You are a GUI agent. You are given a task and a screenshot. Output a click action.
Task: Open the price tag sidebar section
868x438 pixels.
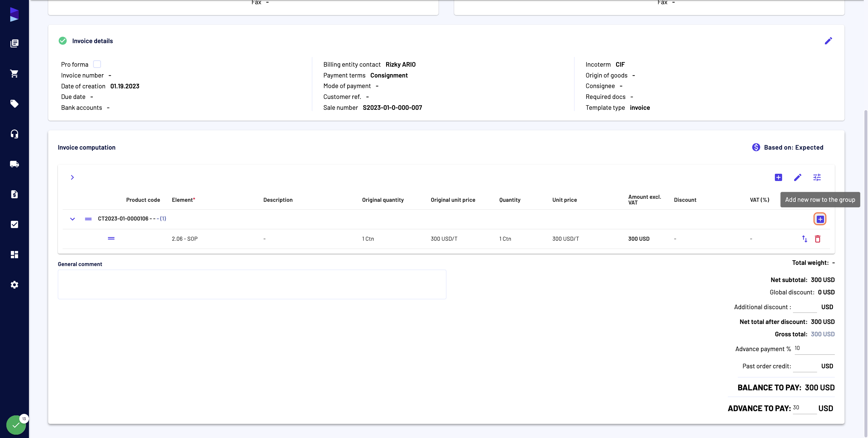(x=14, y=103)
